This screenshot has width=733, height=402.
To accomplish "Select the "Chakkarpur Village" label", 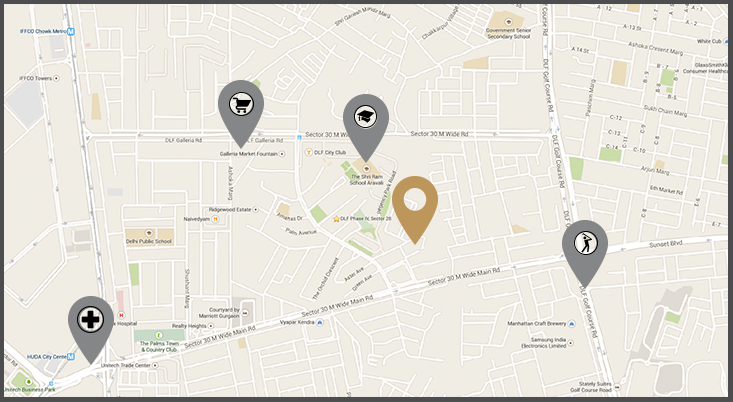I will pyautogui.click(x=440, y=23).
